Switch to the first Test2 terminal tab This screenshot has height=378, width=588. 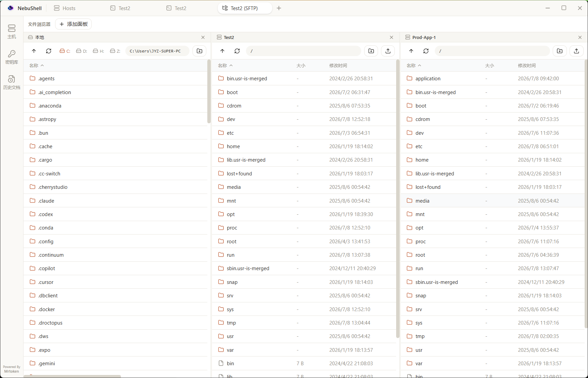[x=120, y=8]
